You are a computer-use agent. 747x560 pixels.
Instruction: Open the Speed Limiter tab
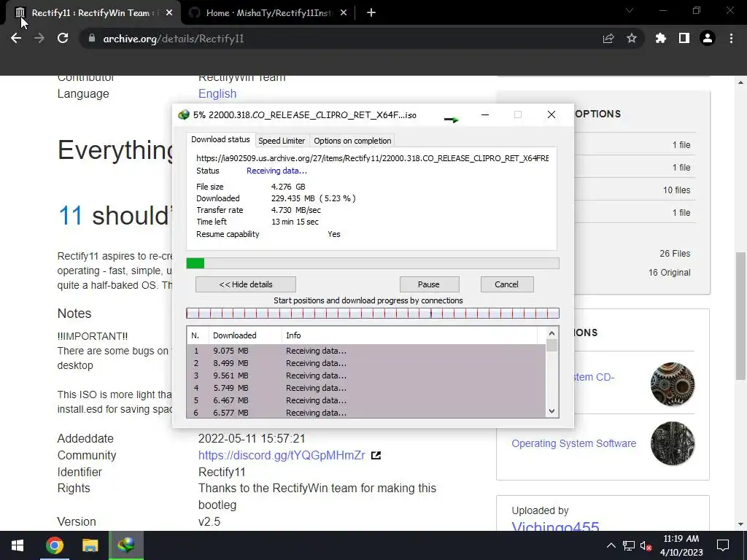[282, 141]
